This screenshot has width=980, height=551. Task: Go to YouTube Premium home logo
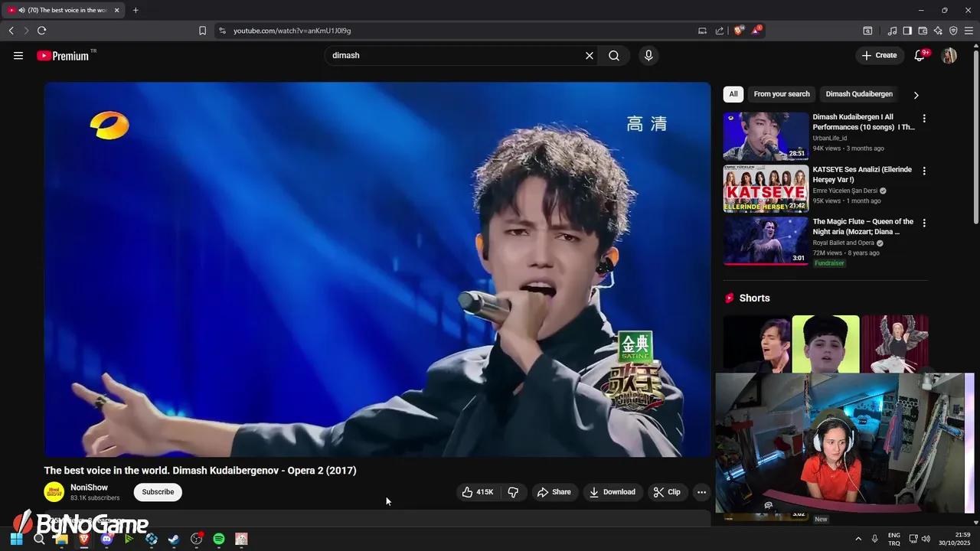(63, 56)
